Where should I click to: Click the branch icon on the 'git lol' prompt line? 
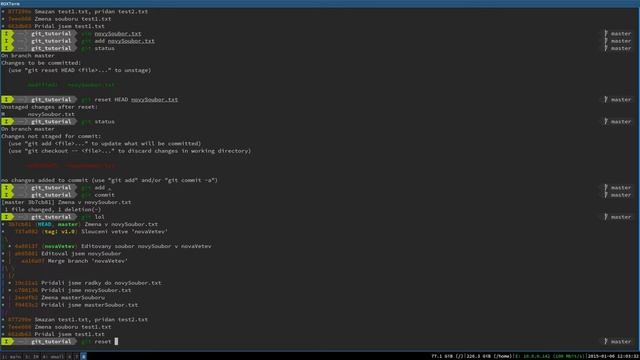[x=606, y=217]
